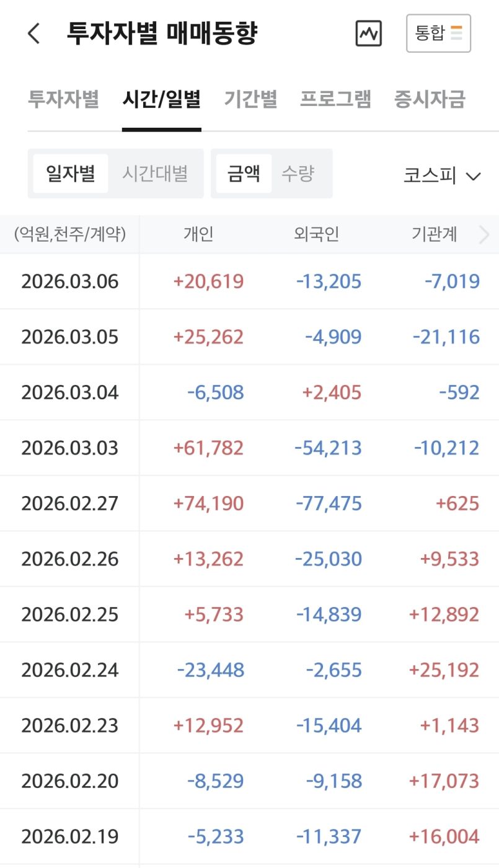Tap the 2026.02.19 date row
The height and width of the screenshot is (868, 499).
tap(69, 836)
